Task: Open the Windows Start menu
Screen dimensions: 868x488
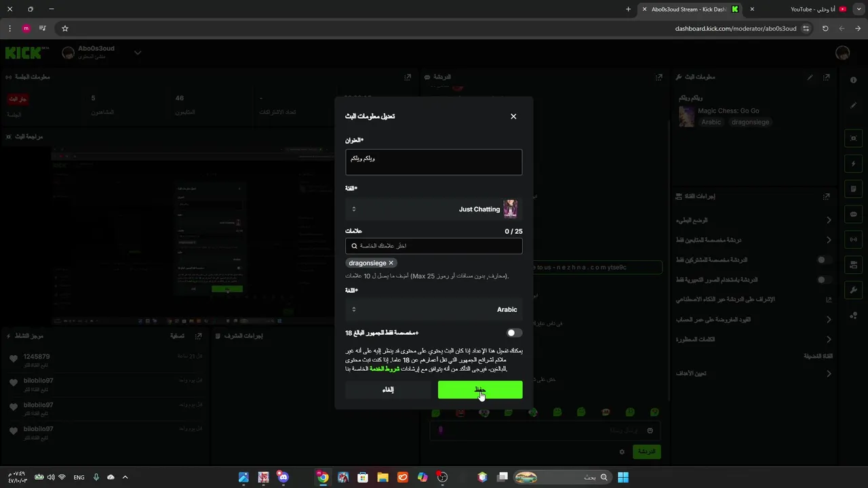Action: coord(623,477)
